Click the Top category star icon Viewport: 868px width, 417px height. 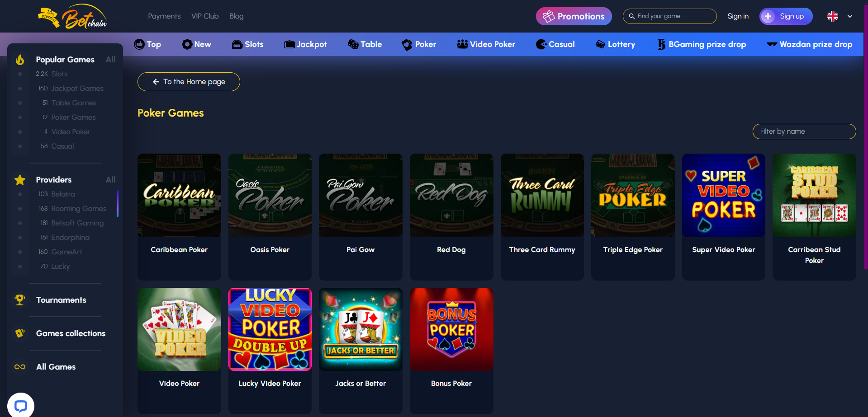coord(139,44)
